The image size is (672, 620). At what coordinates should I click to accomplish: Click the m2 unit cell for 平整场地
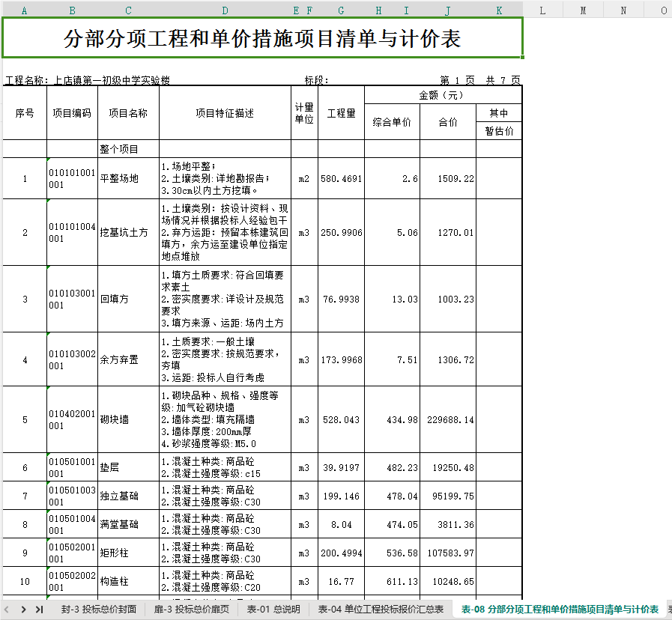[304, 178]
